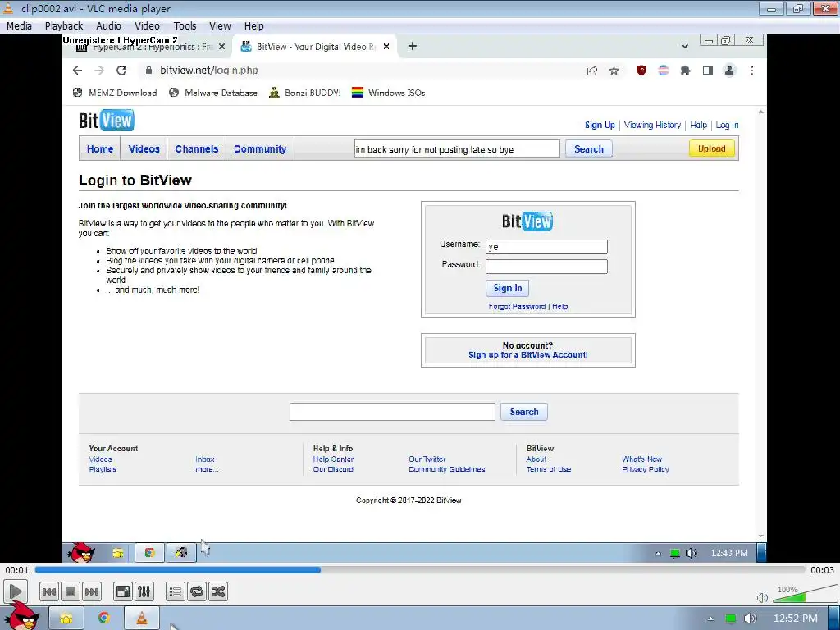The height and width of the screenshot is (630, 840).
Task: Stop playback in VLC
Action: [x=71, y=592]
